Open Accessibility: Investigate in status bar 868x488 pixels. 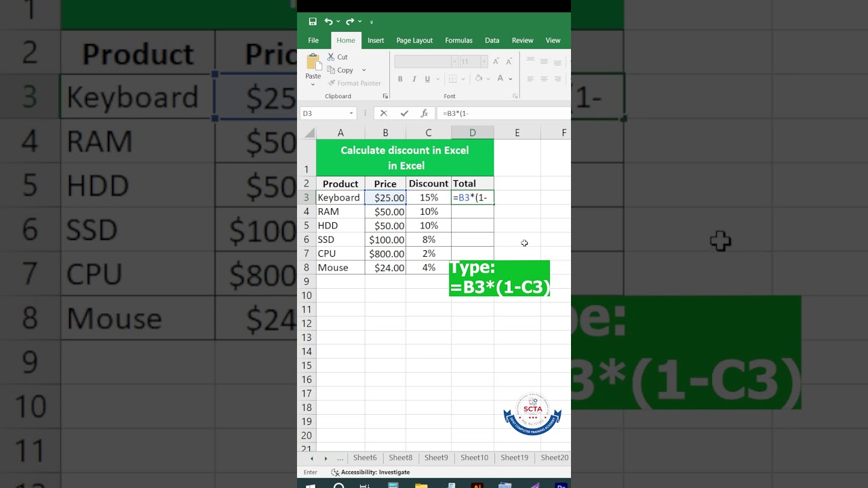[370, 472]
